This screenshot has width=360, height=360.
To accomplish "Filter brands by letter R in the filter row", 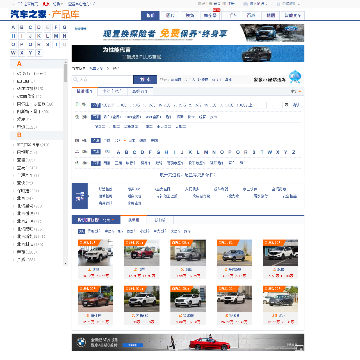I will pyautogui.click(x=246, y=152).
